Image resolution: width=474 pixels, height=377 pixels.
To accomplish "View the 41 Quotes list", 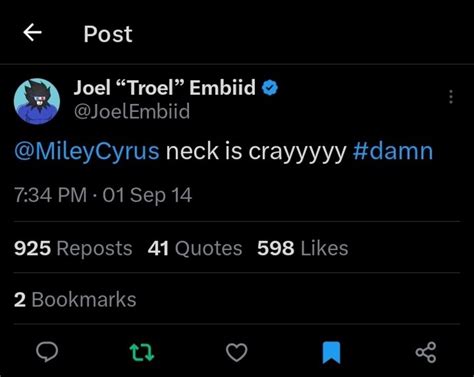I will click(x=195, y=249).
